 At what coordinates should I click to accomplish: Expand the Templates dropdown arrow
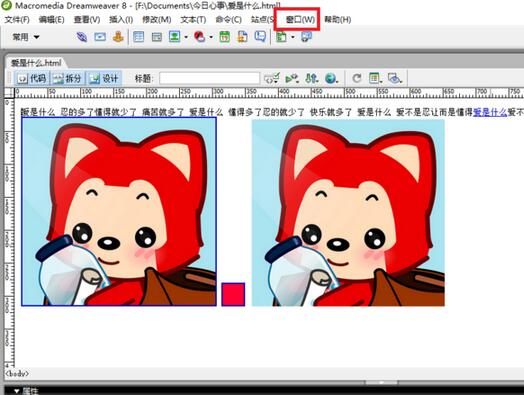[293, 37]
